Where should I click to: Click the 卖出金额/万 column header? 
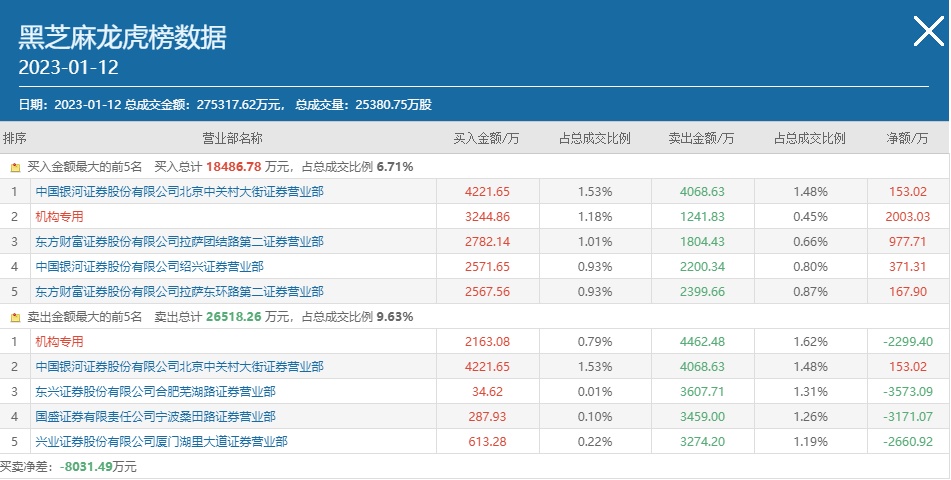(x=701, y=138)
